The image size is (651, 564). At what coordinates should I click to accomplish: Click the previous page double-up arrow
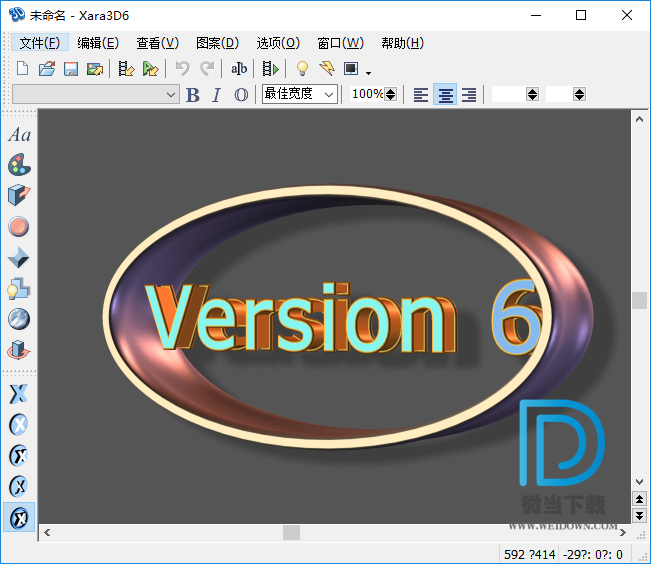(x=639, y=499)
